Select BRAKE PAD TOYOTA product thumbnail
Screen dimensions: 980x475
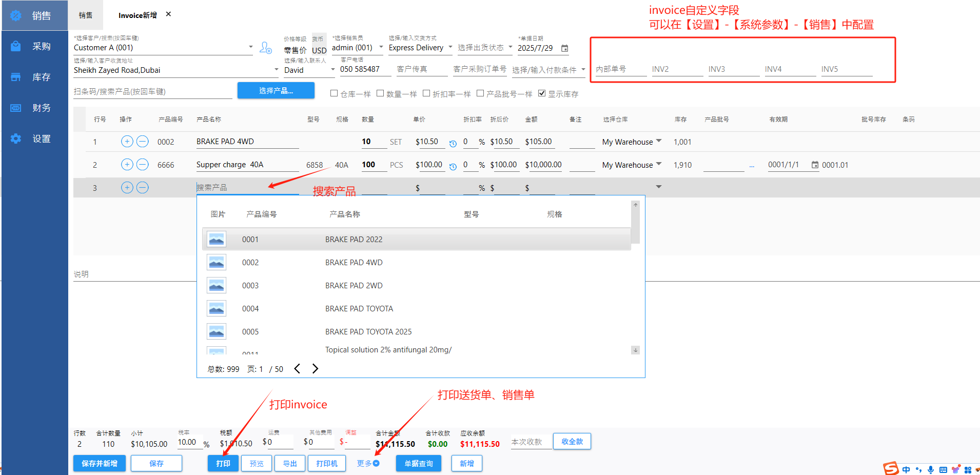pos(217,308)
